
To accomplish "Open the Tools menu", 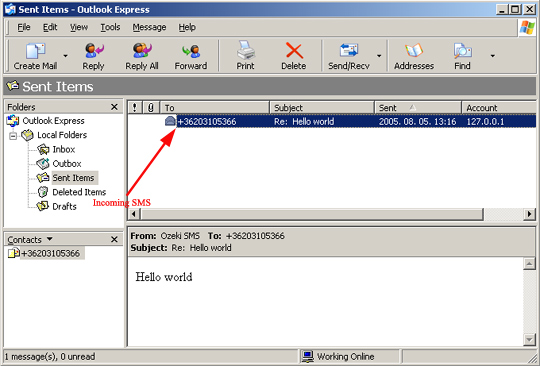I will pos(110,27).
